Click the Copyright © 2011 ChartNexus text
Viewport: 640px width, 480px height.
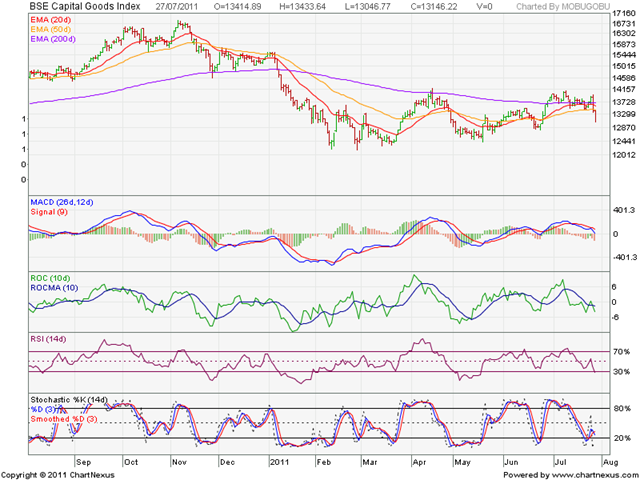58,476
